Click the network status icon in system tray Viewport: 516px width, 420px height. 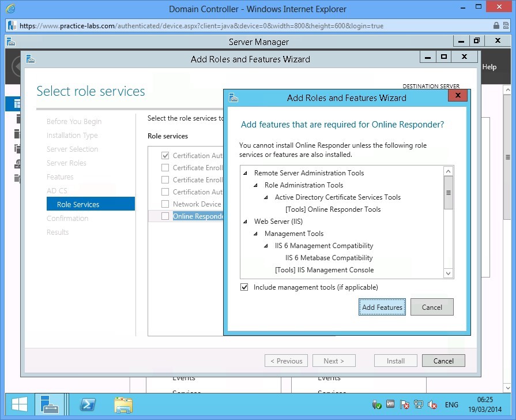click(x=418, y=405)
